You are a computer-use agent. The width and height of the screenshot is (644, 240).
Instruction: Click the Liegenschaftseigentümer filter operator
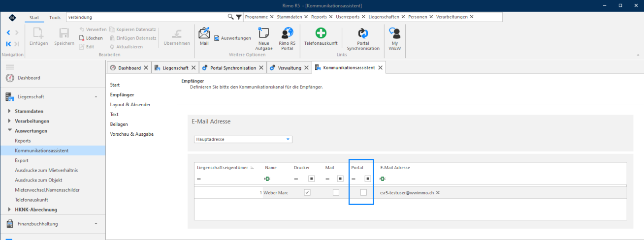[x=199, y=179]
